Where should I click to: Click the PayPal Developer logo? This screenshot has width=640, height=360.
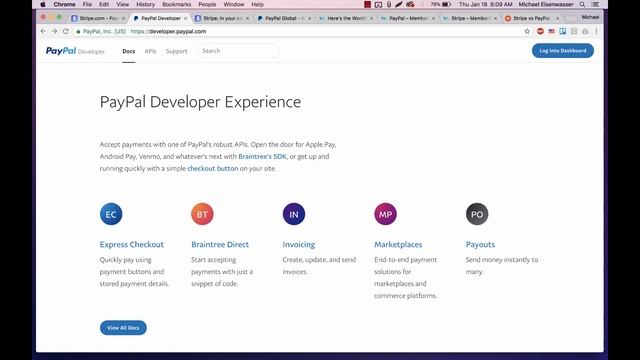click(76, 51)
